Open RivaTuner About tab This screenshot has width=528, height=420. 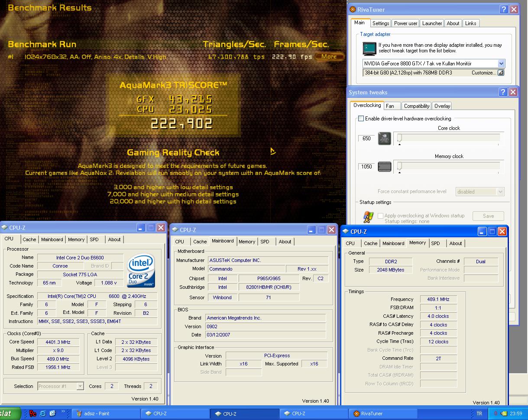453,23
